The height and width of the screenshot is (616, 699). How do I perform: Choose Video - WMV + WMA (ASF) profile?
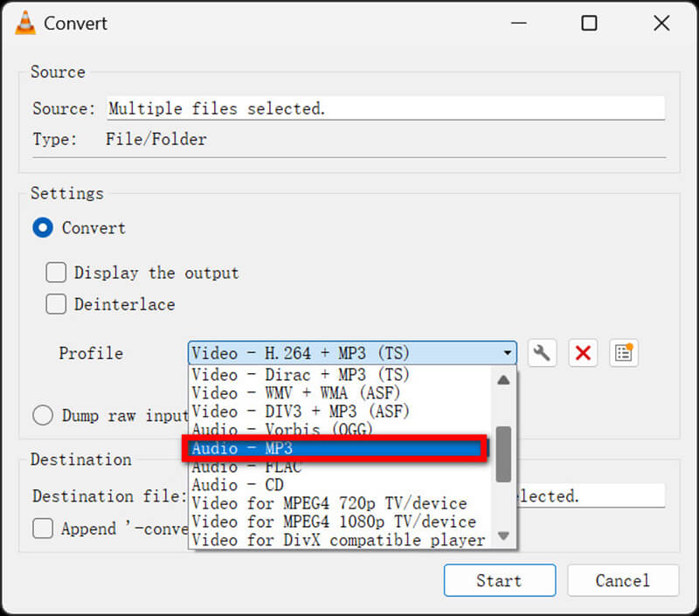pos(342,393)
